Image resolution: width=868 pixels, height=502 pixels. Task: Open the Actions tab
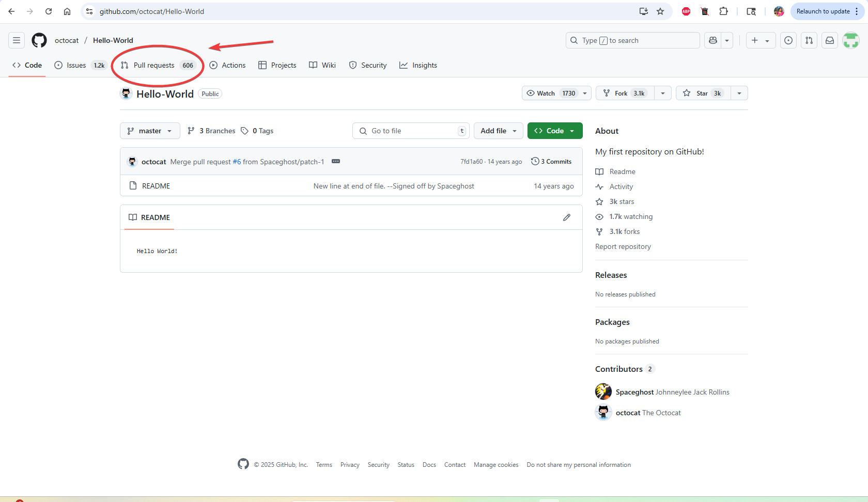227,65
